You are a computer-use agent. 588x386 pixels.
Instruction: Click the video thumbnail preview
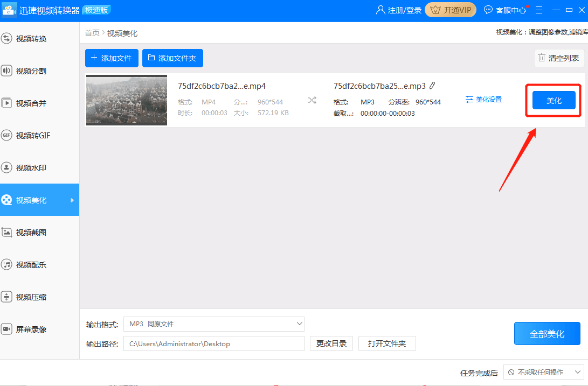point(126,100)
